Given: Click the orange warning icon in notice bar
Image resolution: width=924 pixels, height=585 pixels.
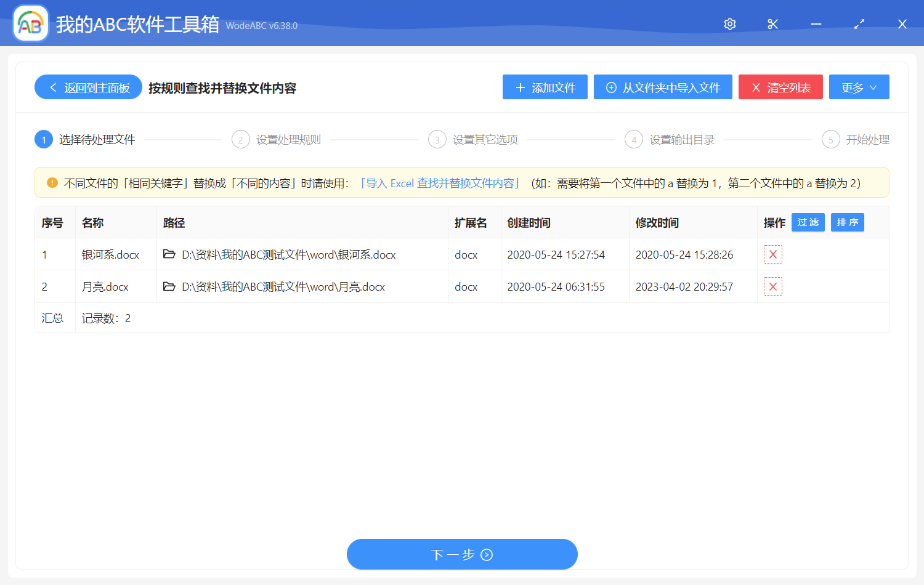Looking at the screenshot, I should [x=52, y=183].
